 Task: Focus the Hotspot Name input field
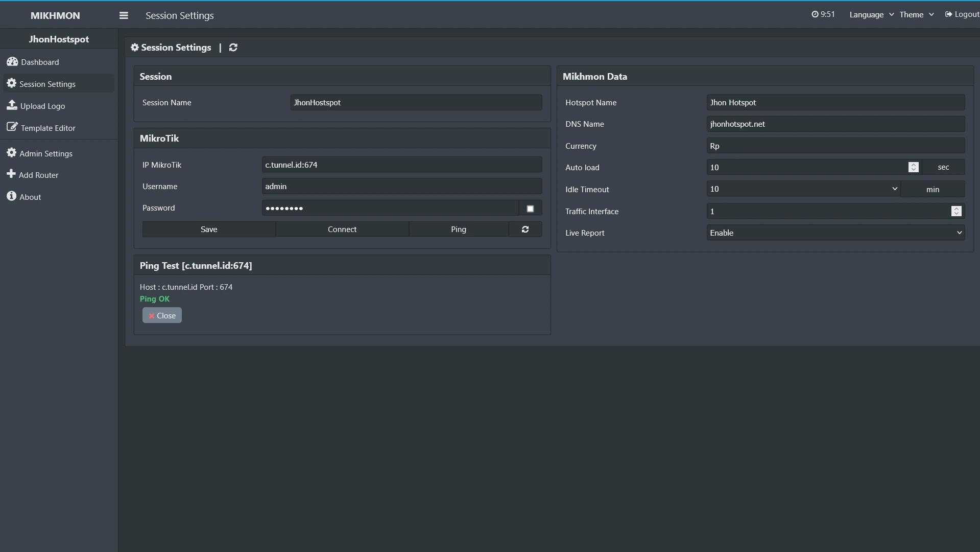click(x=835, y=102)
